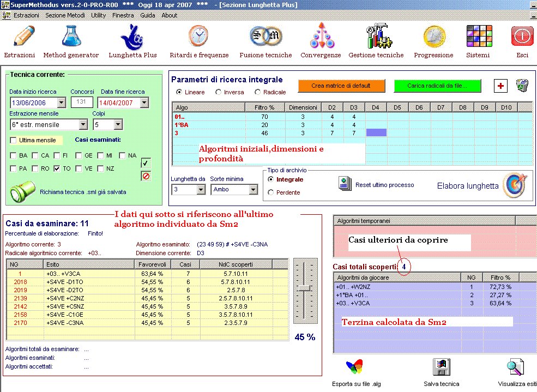
Task: Open the Lunghetta Plus toolbar icon
Action: [133, 37]
